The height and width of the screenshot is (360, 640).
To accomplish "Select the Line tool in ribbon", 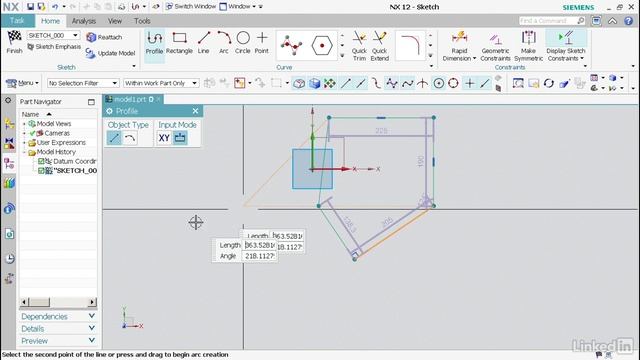I will point(203,43).
